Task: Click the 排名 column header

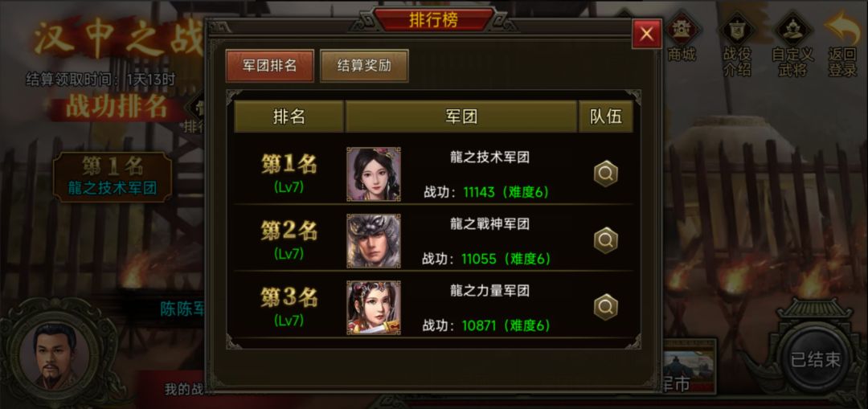Action: click(289, 117)
